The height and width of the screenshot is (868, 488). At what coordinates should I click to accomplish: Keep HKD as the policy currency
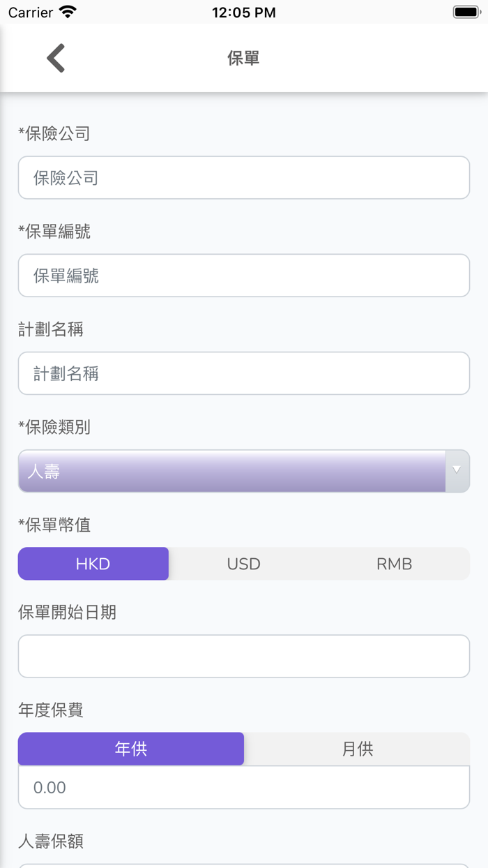93,563
